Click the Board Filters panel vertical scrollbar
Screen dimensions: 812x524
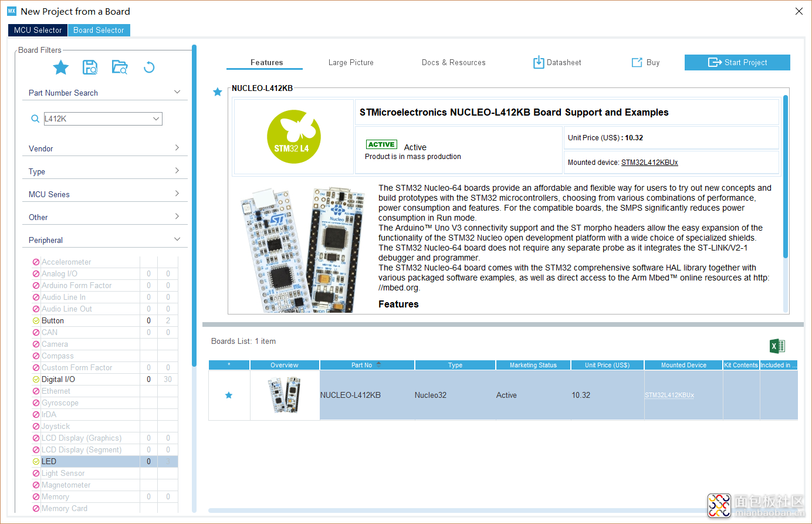tap(194, 205)
